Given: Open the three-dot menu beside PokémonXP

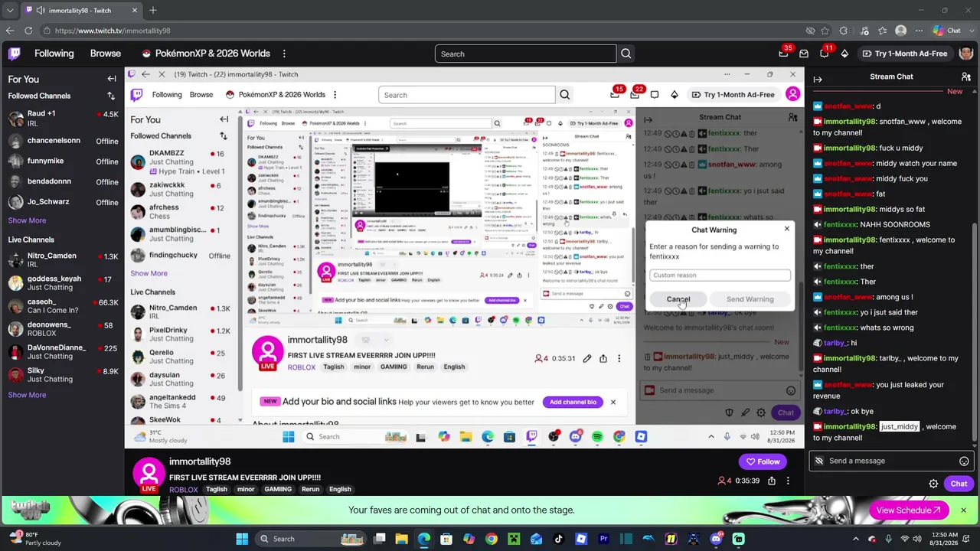Looking at the screenshot, I should pyautogui.click(x=284, y=54).
